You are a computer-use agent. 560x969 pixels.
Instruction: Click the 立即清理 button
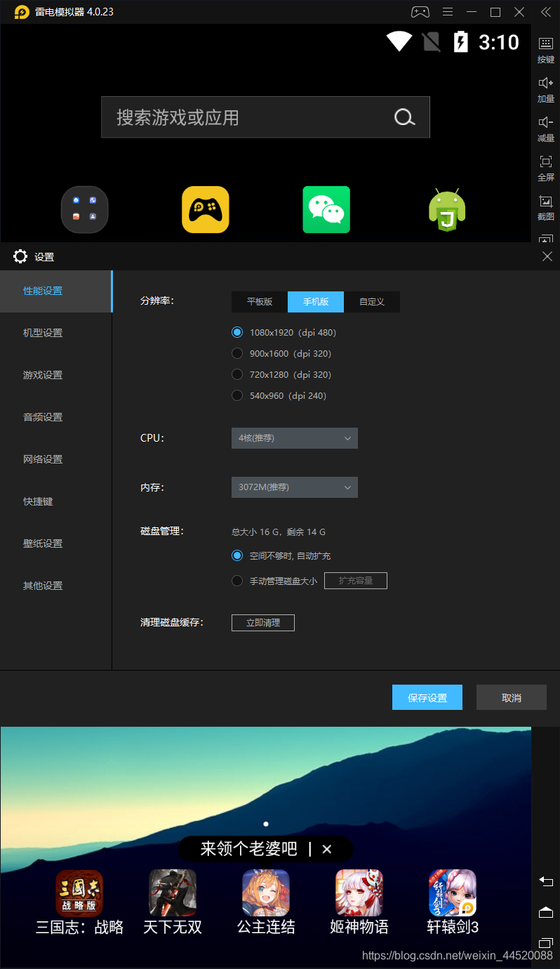coord(263,623)
